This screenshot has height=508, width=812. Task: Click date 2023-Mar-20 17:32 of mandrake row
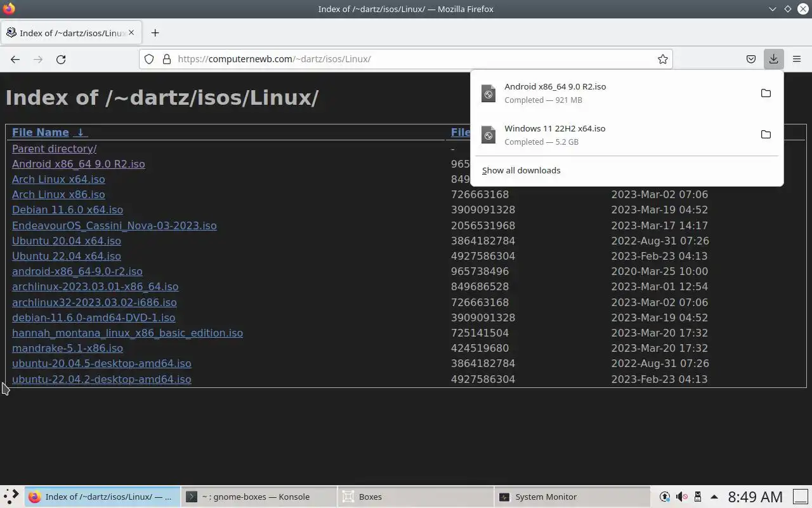coord(659,348)
